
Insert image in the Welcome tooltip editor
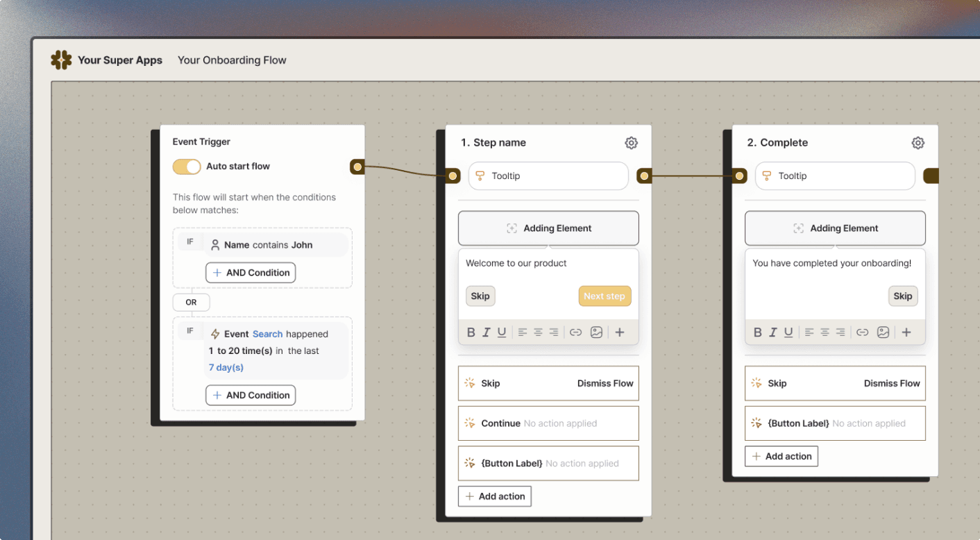[x=596, y=332]
